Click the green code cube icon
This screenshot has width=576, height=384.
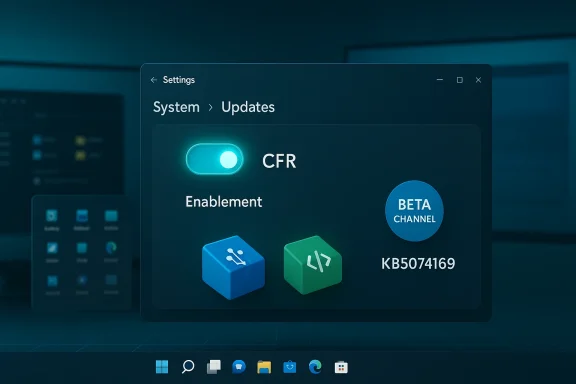click(x=313, y=265)
